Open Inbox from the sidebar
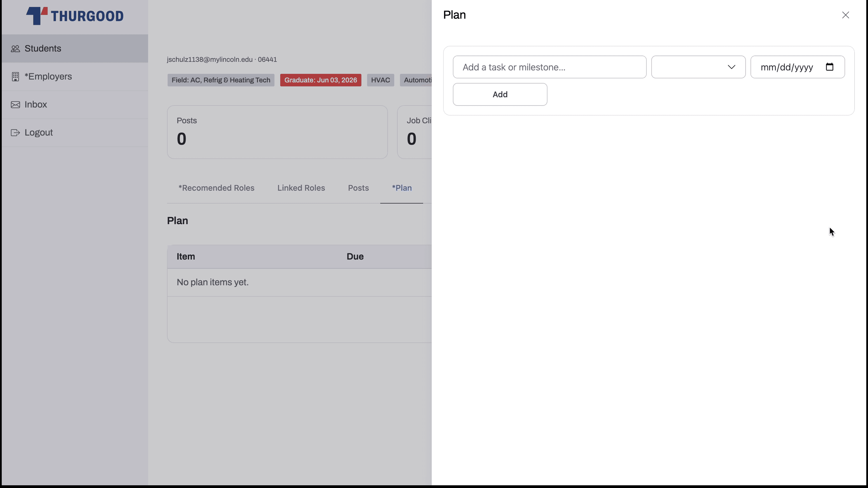Screen dimensions: 868x488 pyautogui.click(x=36, y=105)
